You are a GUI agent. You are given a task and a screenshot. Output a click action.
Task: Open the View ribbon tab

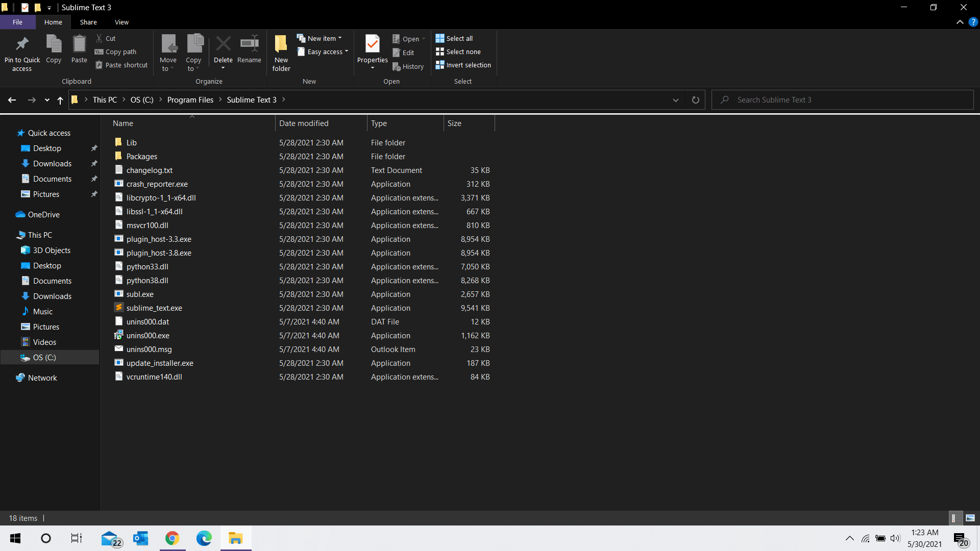click(121, 22)
